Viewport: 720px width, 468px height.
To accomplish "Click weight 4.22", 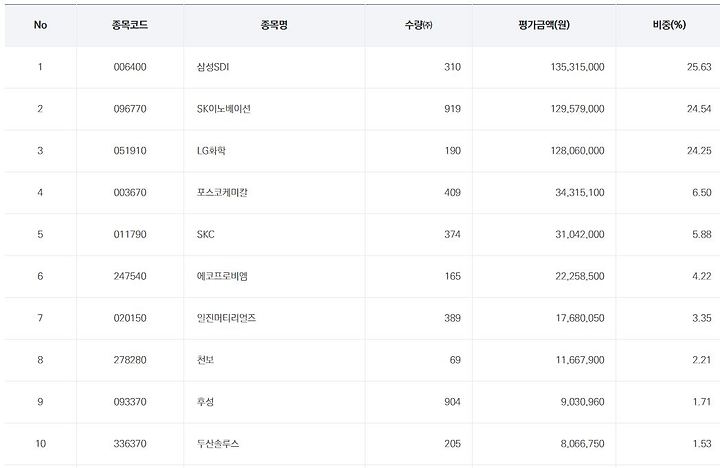I will (702, 276).
